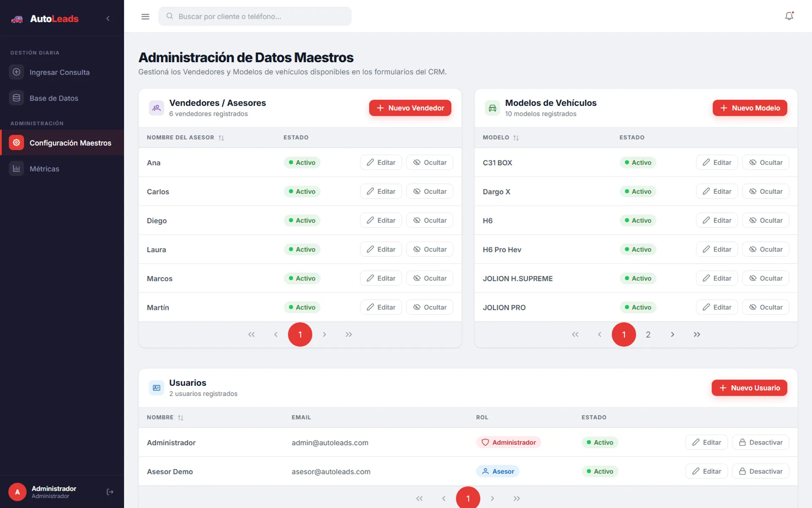
Task: Sort users by Nombre column
Action: click(181, 417)
